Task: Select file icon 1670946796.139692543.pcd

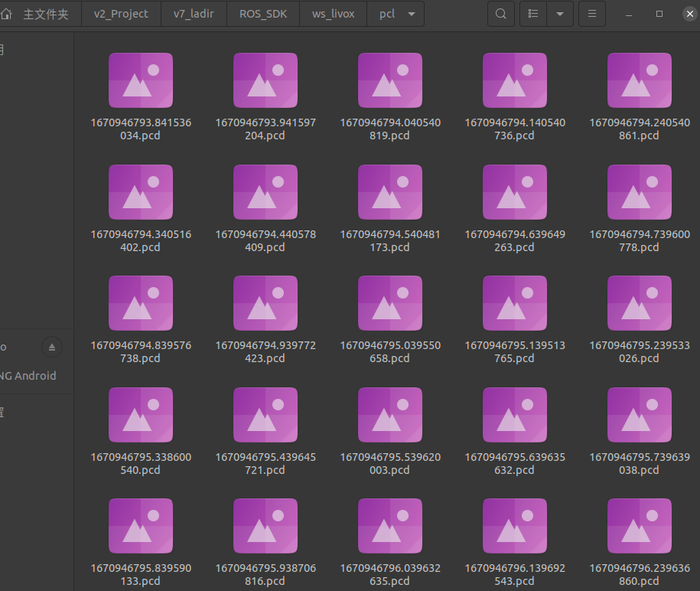Action: coord(515,526)
